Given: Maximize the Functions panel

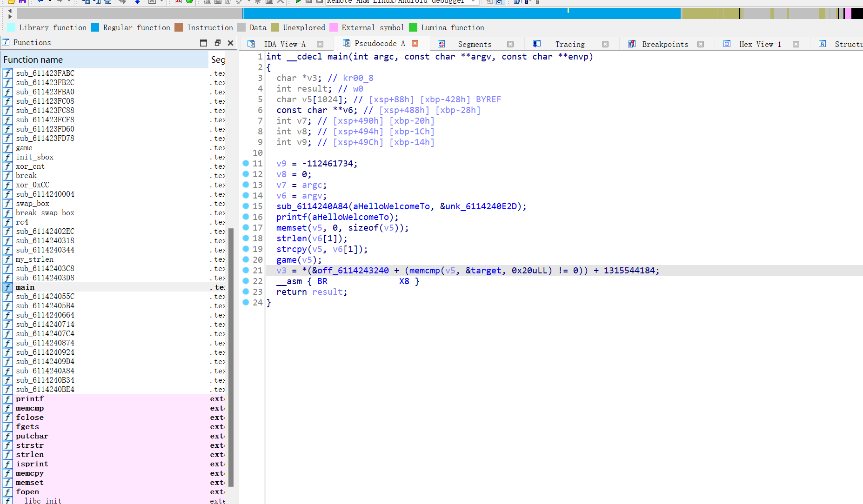Looking at the screenshot, I should point(203,43).
